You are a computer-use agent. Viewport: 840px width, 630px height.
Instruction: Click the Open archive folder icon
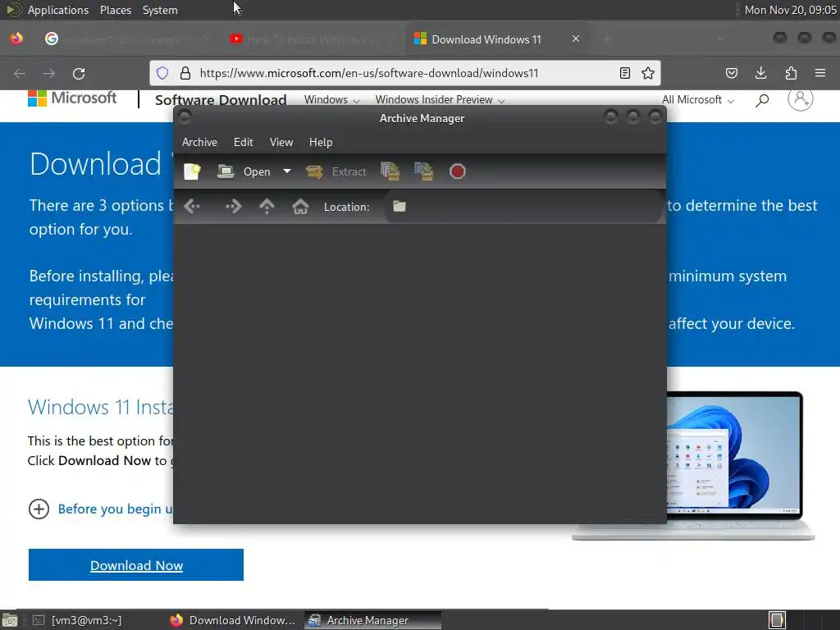click(x=226, y=171)
